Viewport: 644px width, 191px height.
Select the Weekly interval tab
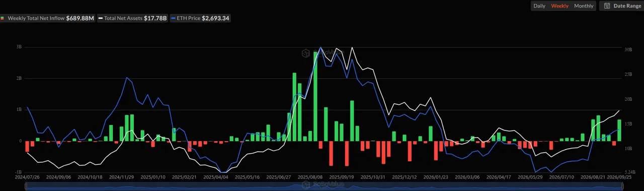coord(559,6)
